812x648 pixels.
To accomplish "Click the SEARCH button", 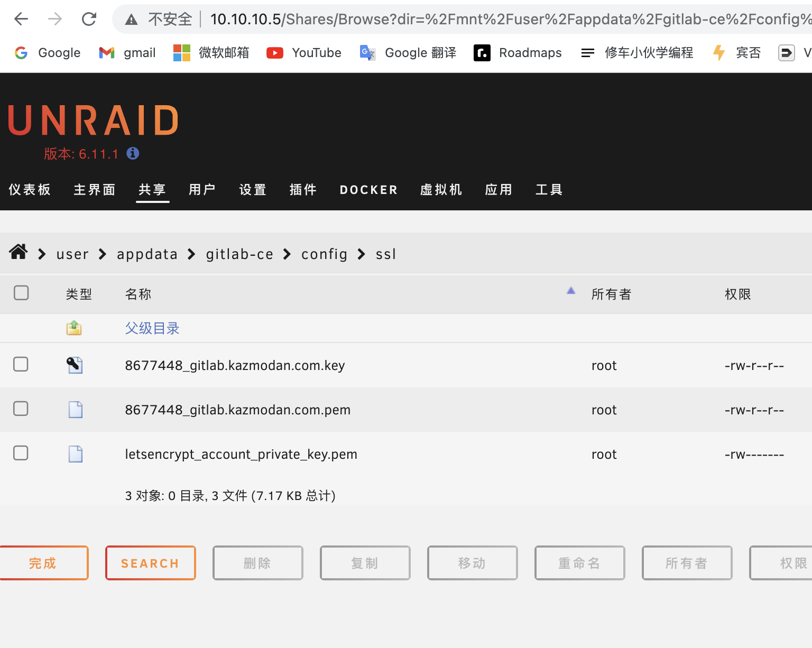I will point(151,563).
